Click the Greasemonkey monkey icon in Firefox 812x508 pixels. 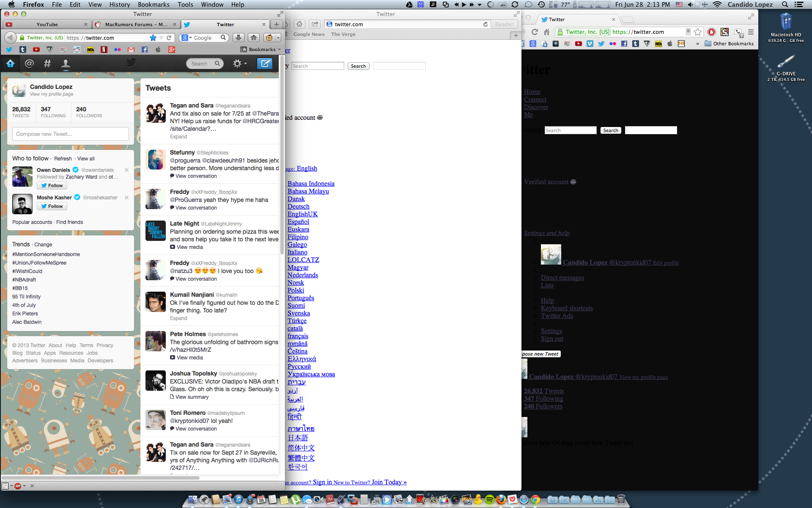(269, 38)
